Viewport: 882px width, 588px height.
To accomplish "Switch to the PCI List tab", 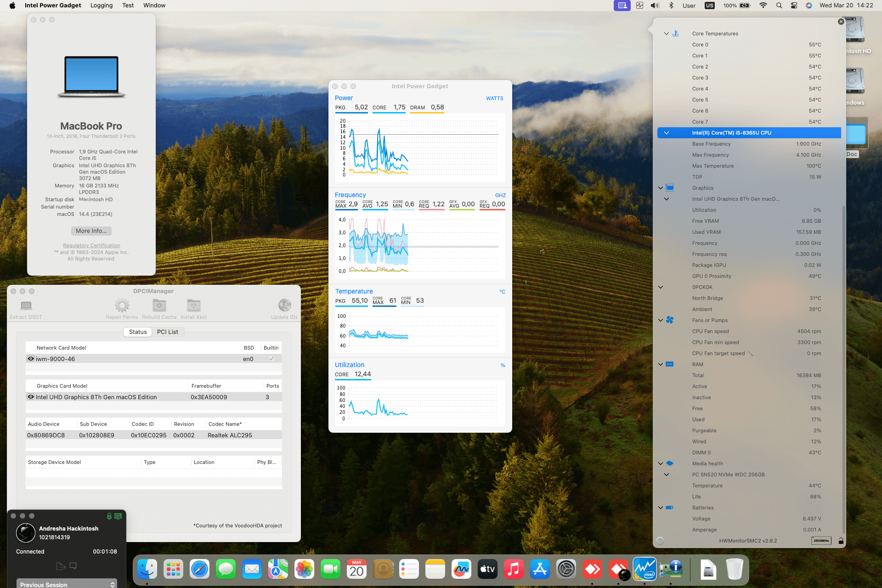I will coord(168,332).
